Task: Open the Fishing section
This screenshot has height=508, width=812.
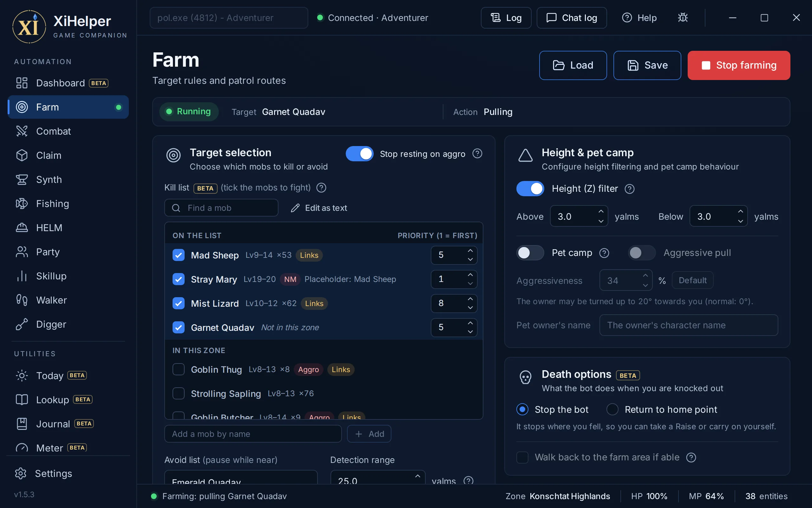Action: 68,204
